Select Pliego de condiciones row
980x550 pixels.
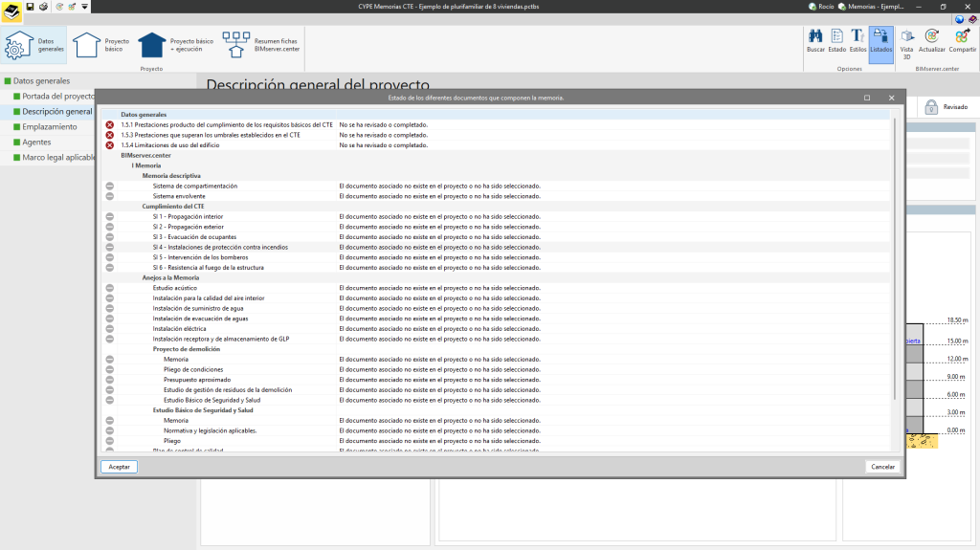tap(497, 369)
